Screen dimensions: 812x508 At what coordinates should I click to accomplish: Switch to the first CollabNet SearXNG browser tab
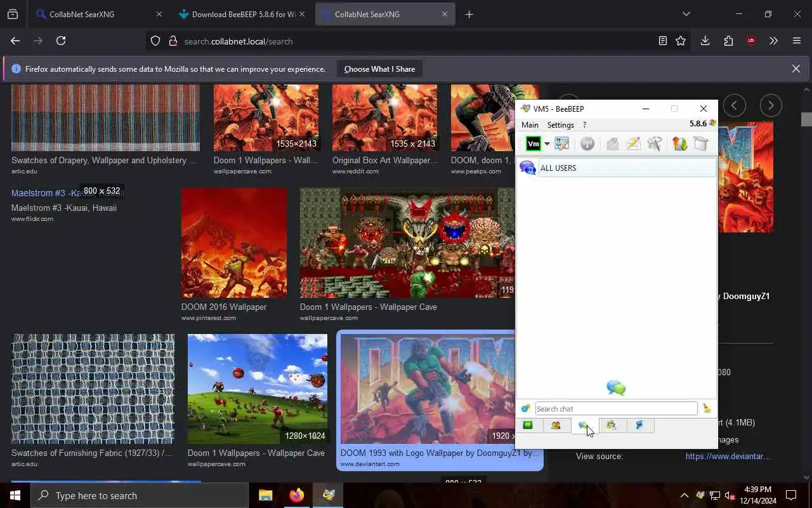pos(100,14)
